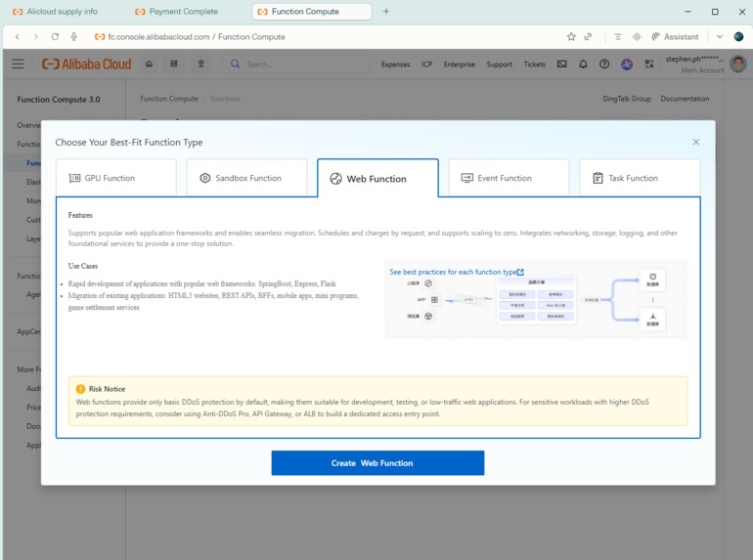Open the products grid icon
The image size is (753, 560).
tap(174, 64)
